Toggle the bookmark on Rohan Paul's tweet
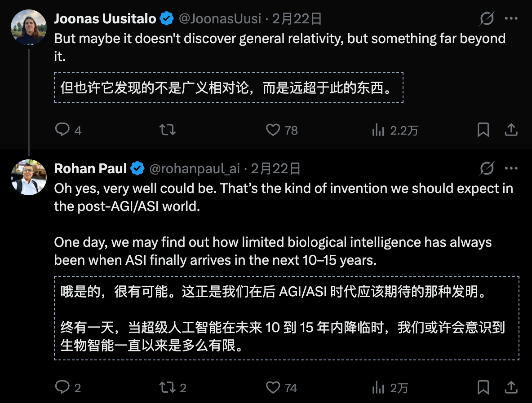The width and height of the screenshot is (532, 403). coord(483,387)
